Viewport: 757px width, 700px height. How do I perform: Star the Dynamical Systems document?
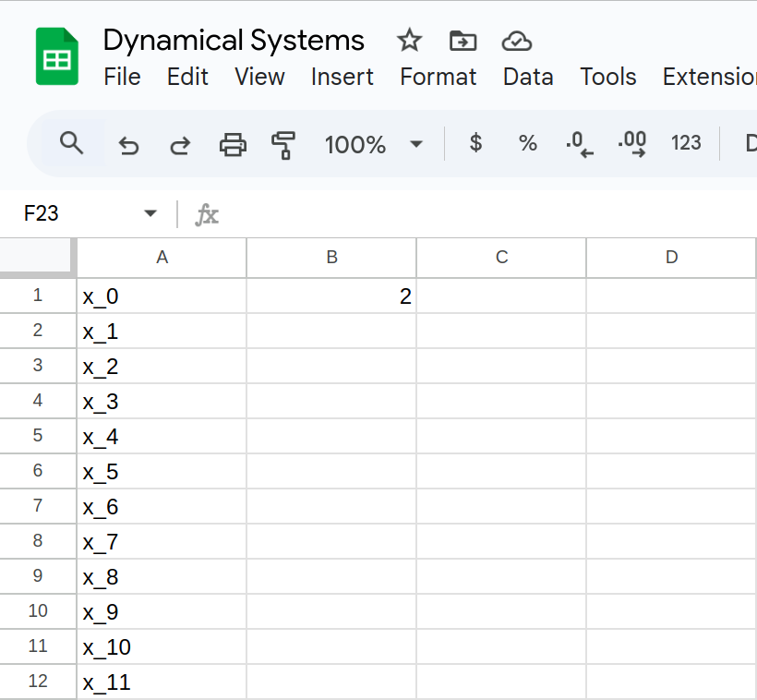click(x=409, y=41)
